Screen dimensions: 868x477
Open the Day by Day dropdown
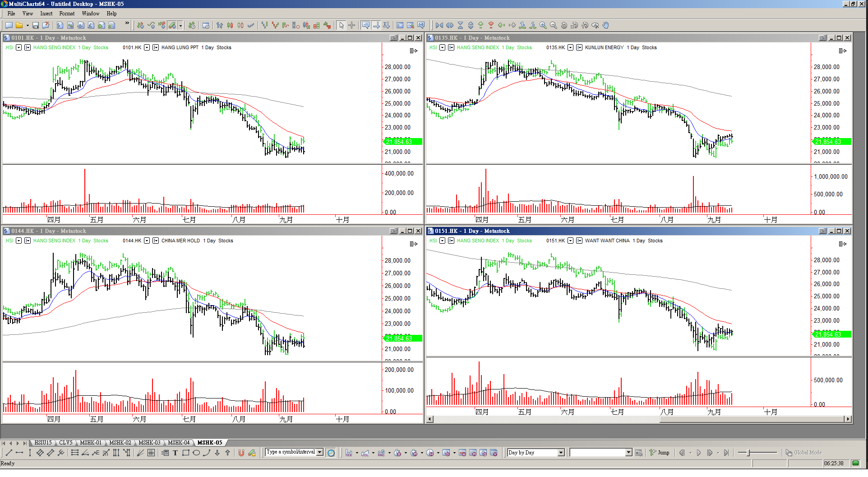pyautogui.click(x=561, y=453)
